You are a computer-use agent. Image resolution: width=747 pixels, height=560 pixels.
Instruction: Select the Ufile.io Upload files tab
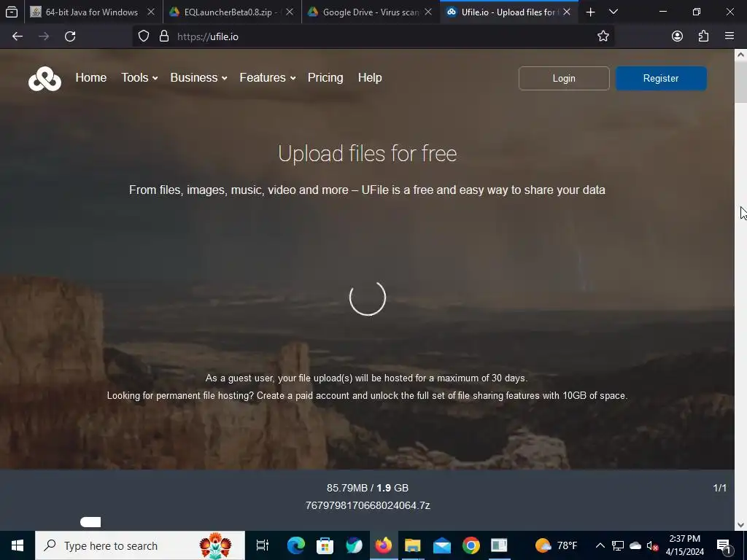pyautogui.click(x=508, y=12)
